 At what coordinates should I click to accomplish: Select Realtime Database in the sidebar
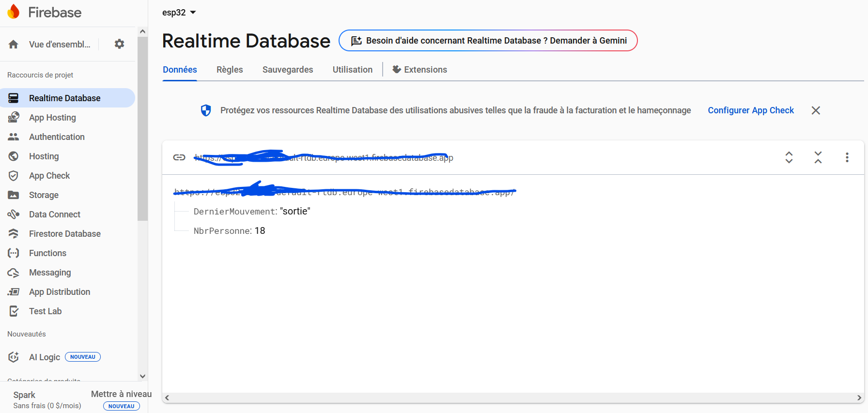coord(67,98)
